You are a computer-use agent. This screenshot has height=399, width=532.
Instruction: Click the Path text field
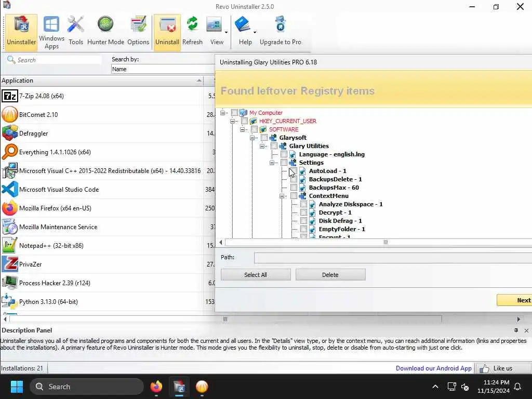(393, 258)
